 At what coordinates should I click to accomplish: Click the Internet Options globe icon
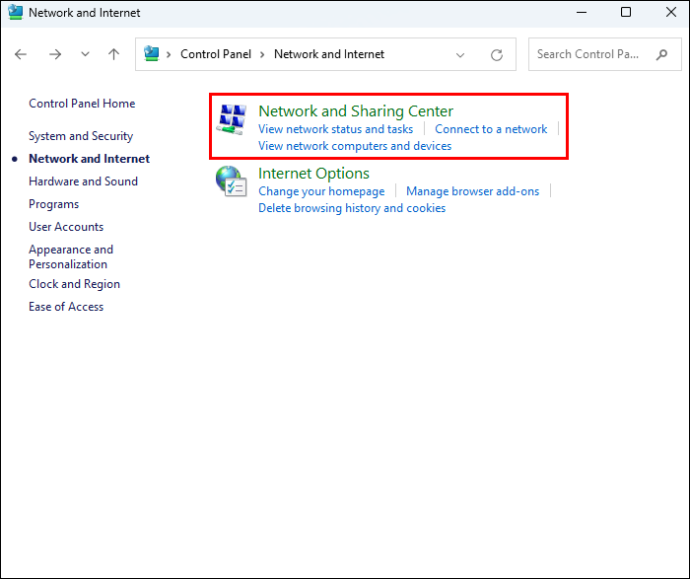point(231,181)
